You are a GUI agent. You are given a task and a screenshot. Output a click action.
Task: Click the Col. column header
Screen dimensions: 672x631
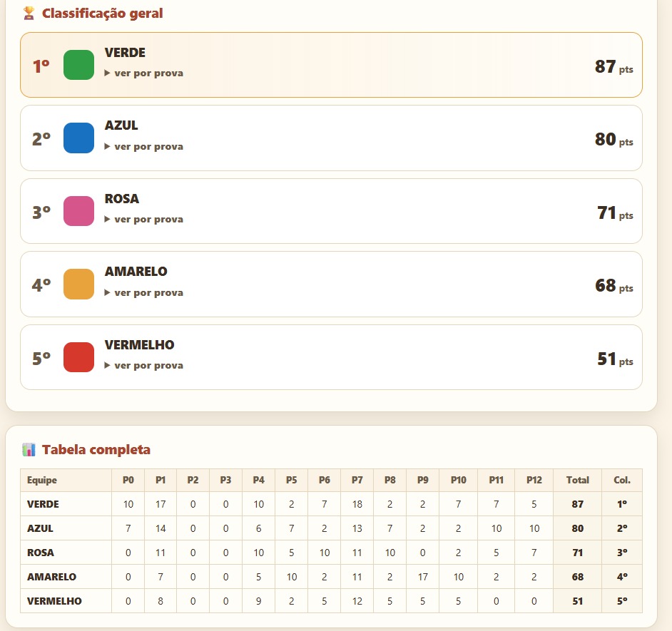pos(622,481)
